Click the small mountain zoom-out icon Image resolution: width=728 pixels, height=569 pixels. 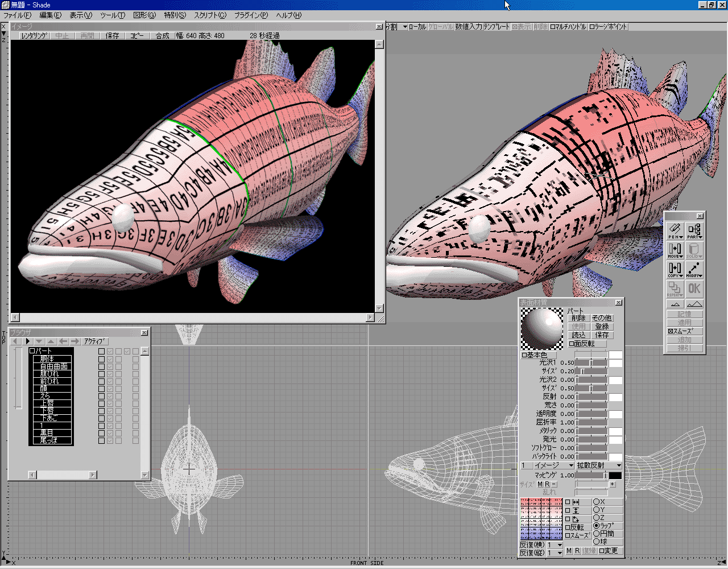pos(675,304)
